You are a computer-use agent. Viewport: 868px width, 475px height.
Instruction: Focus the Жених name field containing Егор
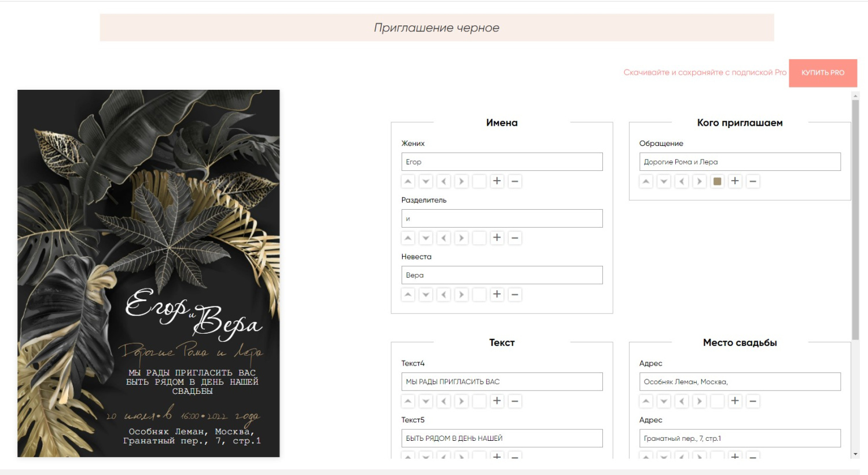502,162
